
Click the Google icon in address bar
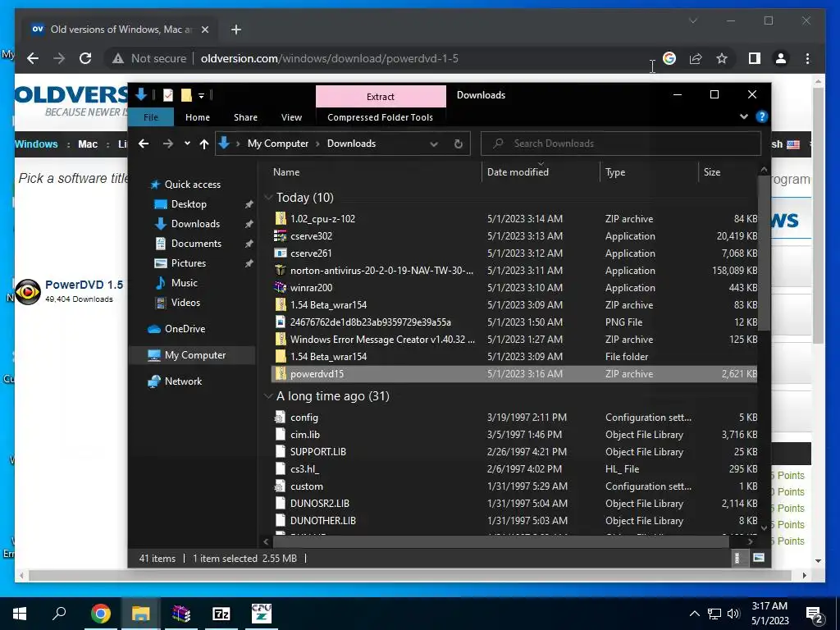[x=669, y=58]
